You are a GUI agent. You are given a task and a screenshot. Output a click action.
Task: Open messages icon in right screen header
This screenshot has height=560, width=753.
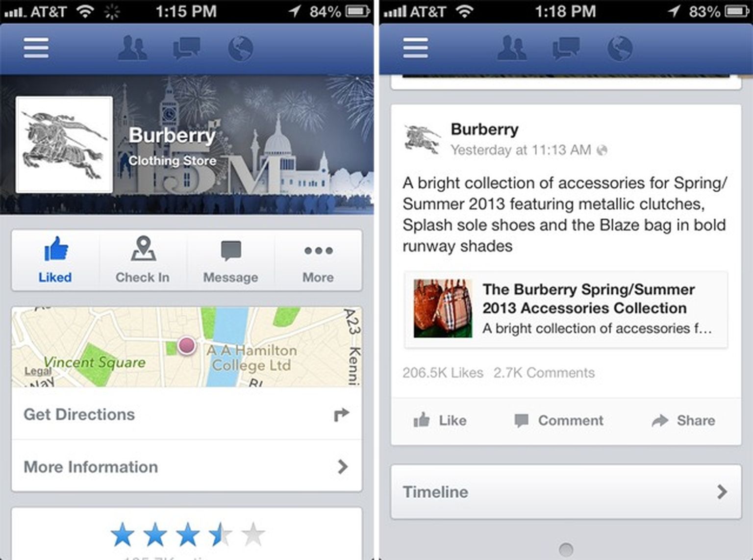coord(566,48)
